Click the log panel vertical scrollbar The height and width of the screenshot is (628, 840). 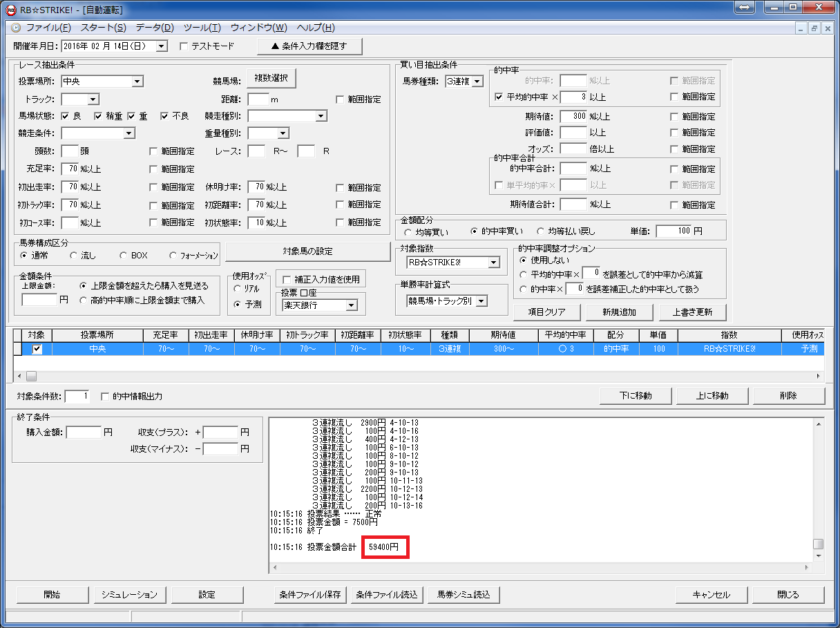pyautogui.click(x=818, y=490)
